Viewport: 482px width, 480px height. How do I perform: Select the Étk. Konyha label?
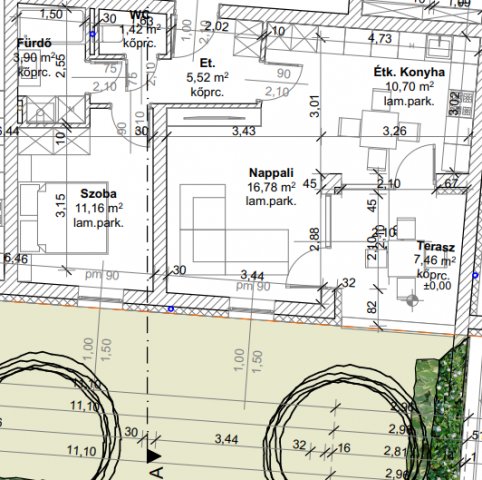pos(409,72)
